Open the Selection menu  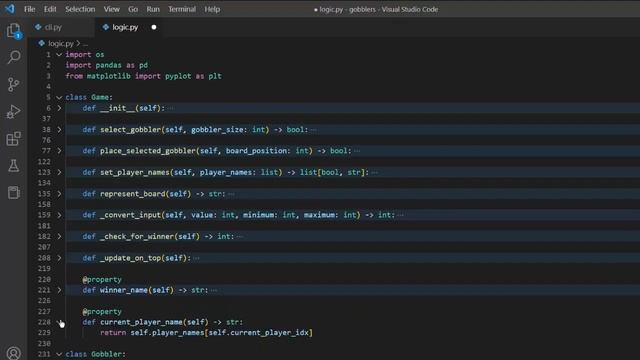(80, 9)
